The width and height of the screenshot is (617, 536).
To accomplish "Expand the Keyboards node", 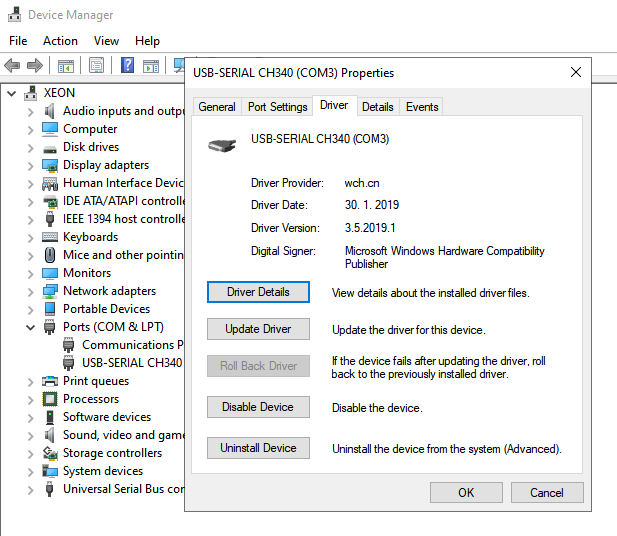I will point(31,238).
